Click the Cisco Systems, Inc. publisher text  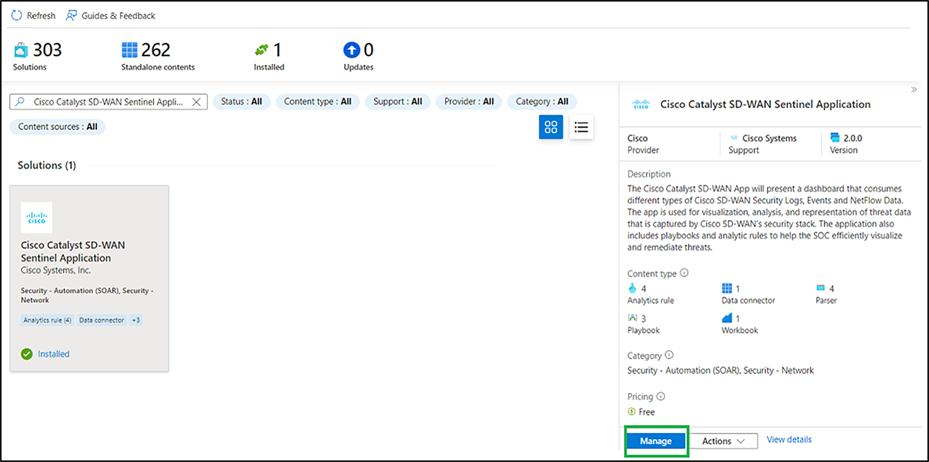56,270
